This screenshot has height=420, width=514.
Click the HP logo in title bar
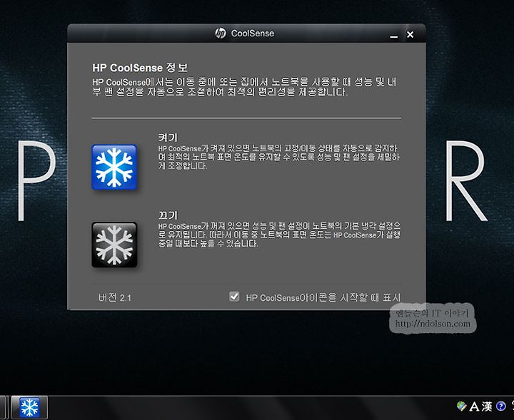point(221,33)
